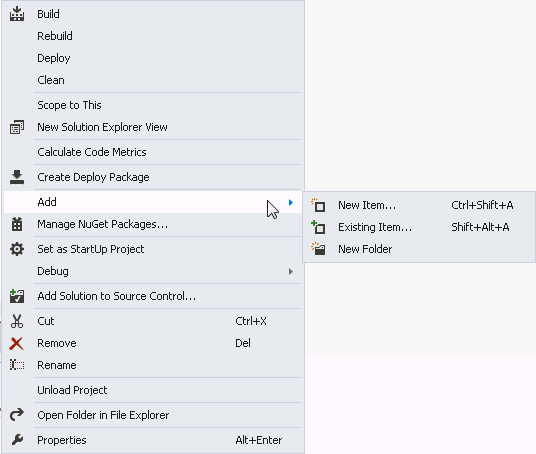
Task: Expand the Debug submenu arrow
Action: coord(291,271)
